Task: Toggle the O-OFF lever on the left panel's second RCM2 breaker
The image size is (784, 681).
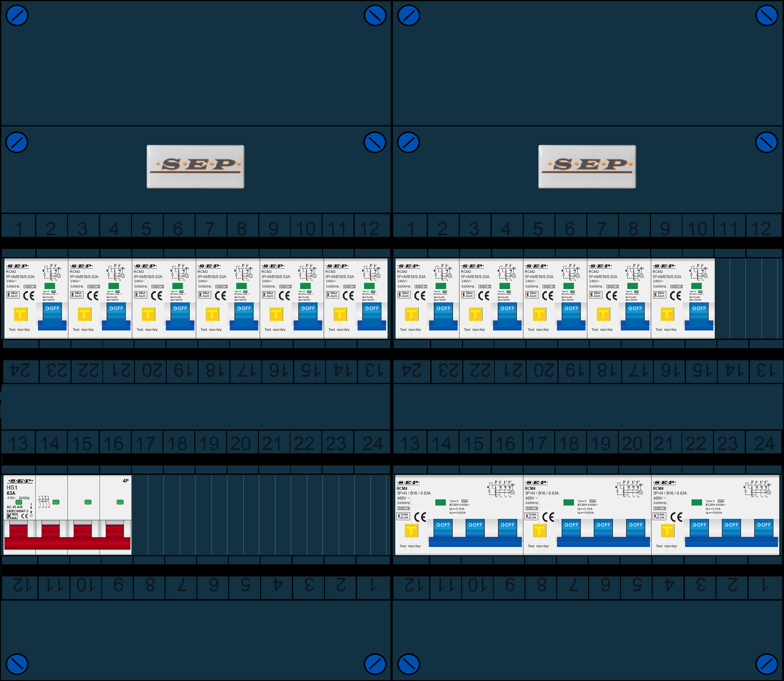Action: coord(116,316)
